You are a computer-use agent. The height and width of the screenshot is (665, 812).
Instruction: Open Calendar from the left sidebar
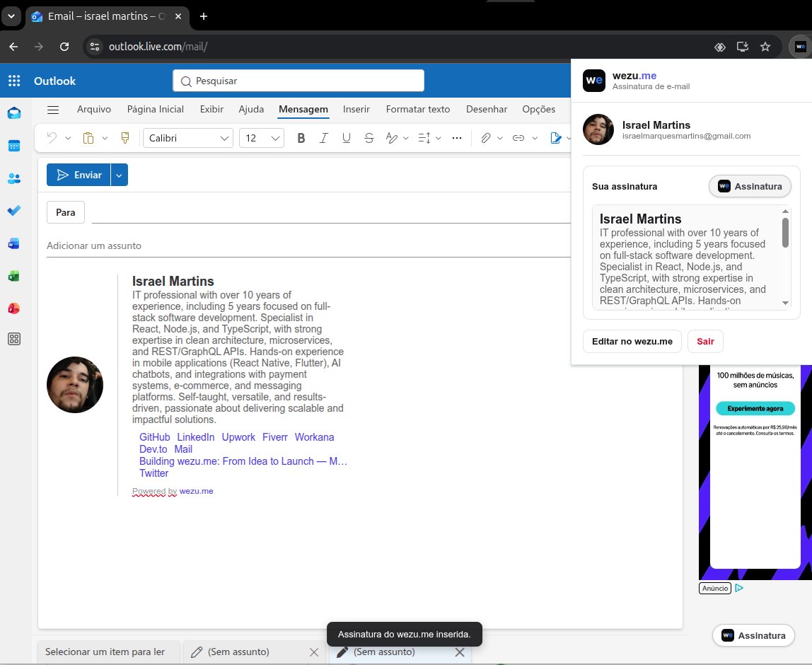pyautogui.click(x=14, y=146)
